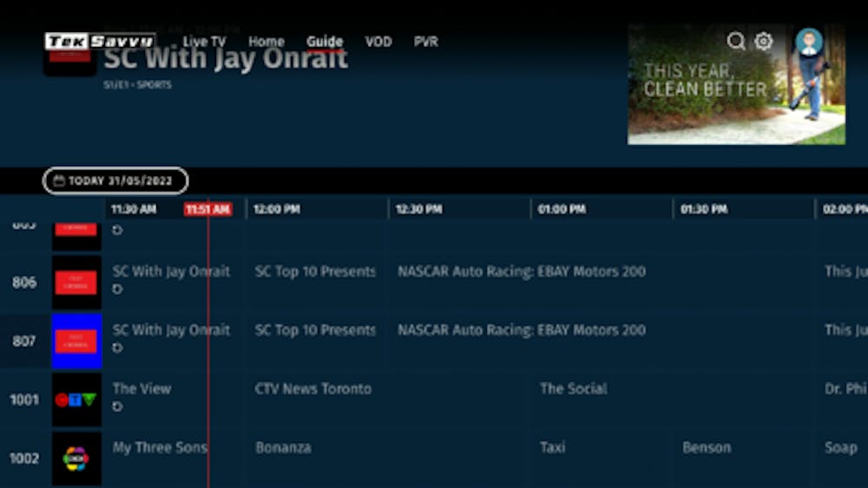
Task: Select the Guide tab
Action: 325,42
